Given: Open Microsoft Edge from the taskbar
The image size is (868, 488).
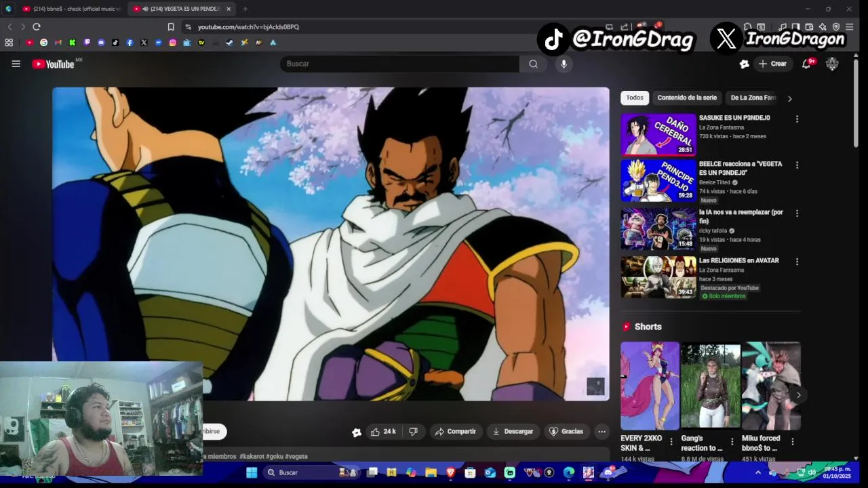Looking at the screenshot, I should tap(569, 472).
